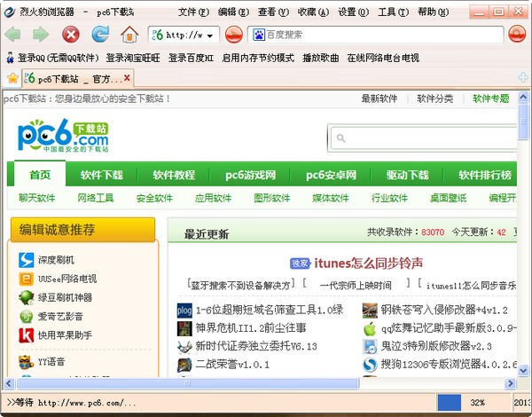This screenshot has height=417, width=532.
Task: Click the 爱奇艺影音 icon
Action: 26,317
